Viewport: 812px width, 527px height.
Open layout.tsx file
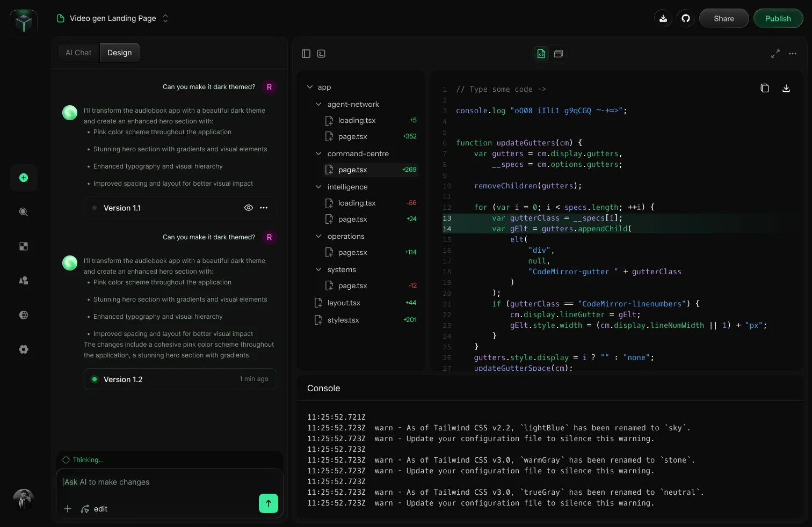(x=365, y=303)
